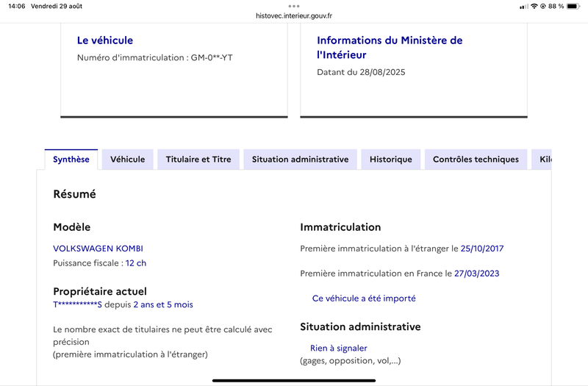Tap the histovec.interieur.gouv.fr address bar
The width and height of the screenshot is (588, 386).
pos(294,15)
